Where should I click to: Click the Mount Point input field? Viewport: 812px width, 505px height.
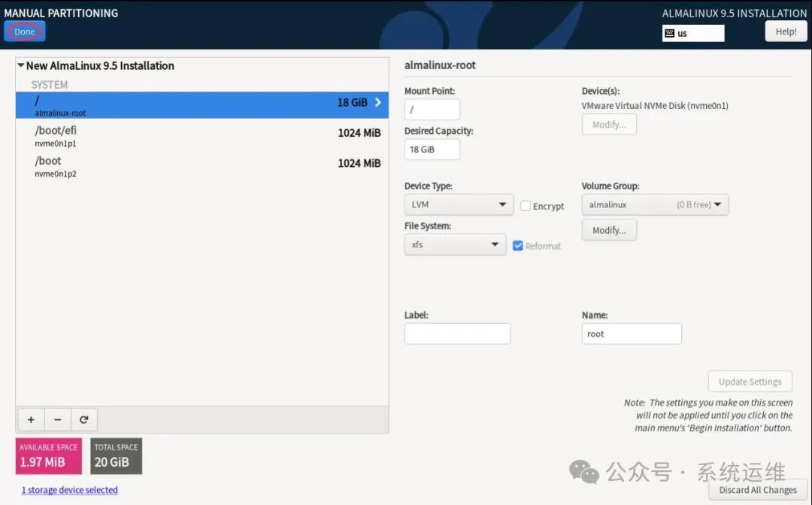[432, 110]
